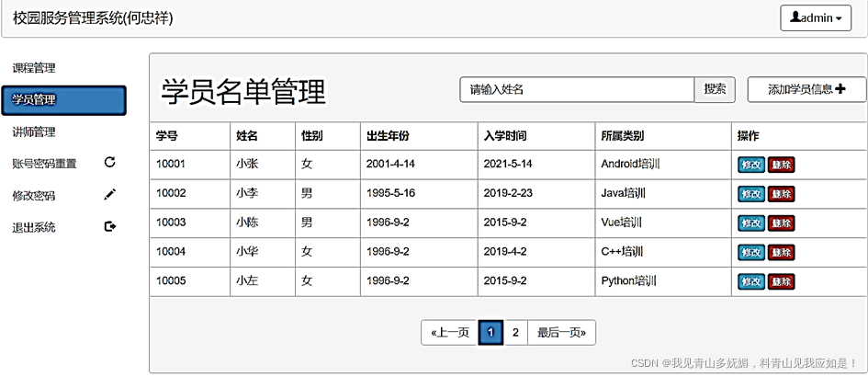868x377 pixels.
Task: Click the pencil icon beside 修改密码
Action: pyautogui.click(x=109, y=195)
